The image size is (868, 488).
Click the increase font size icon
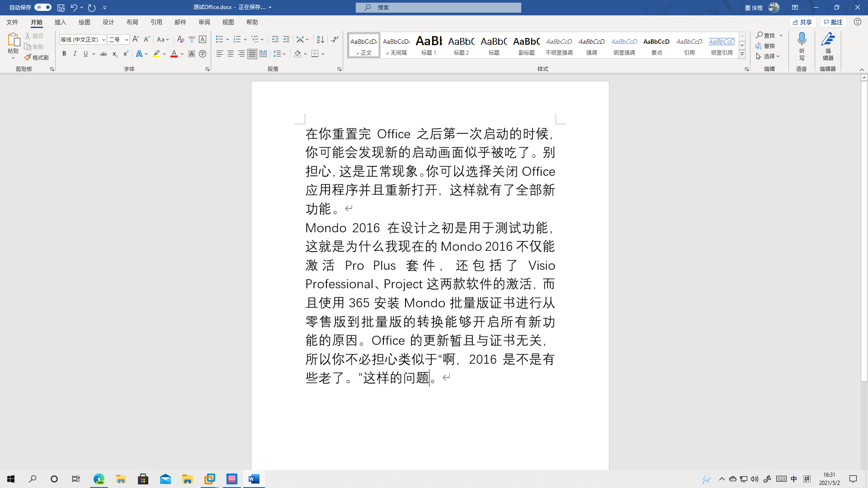136,40
